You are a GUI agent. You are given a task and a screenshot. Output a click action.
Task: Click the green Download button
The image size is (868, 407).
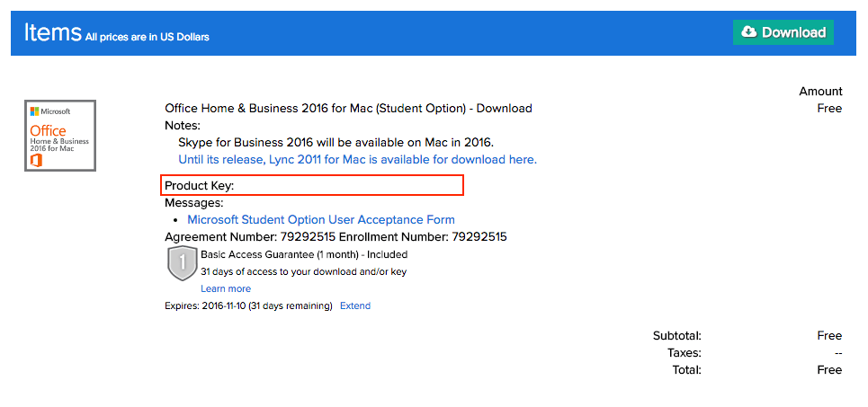[783, 32]
